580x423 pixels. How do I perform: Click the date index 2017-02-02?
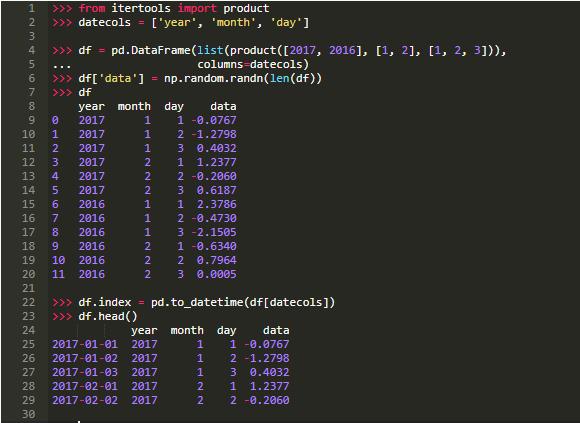[85, 400]
